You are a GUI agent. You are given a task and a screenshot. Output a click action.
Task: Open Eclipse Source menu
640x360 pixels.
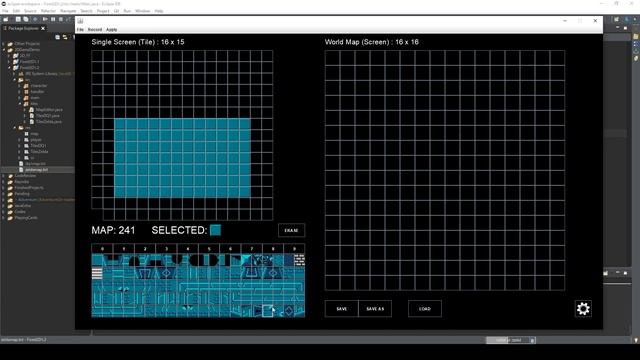[30, 11]
